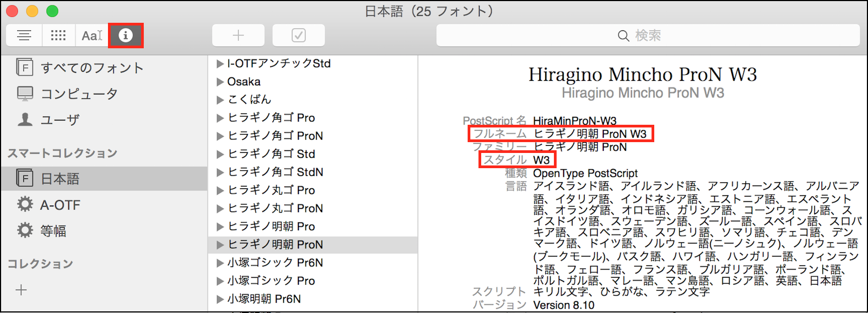The height and width of the screenshot is (313, 868).
Task: Expand ヒラギノ角ゴ Std family
Action: (x=220, y=155)
